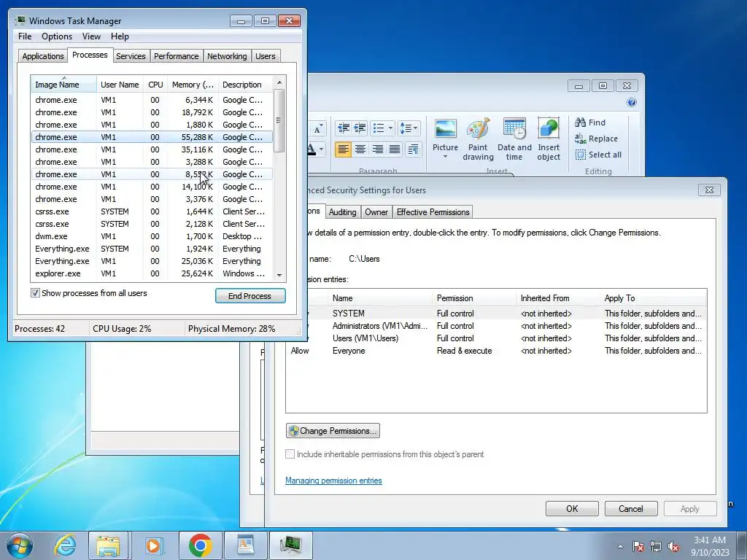Sort permission entries by Inherited From column
747x560 pixels.
[557, 298]
